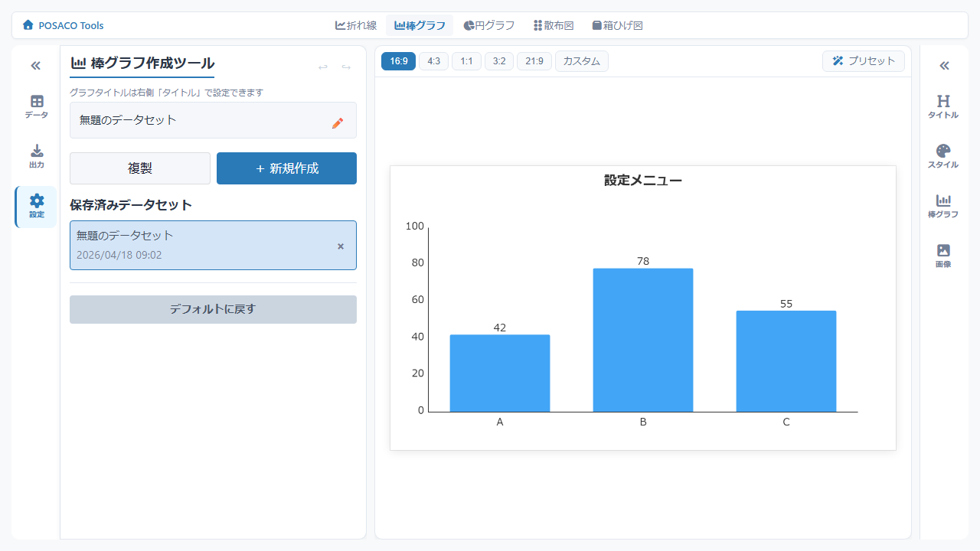980x551 pixels.
Task: Open the 散布図 tab
Action: click(553, 24)
